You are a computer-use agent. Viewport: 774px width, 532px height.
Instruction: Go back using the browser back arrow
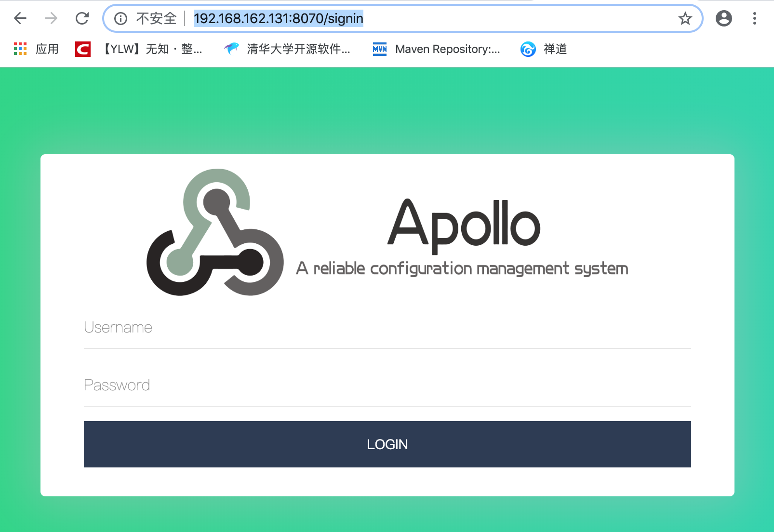coord(20,18)
